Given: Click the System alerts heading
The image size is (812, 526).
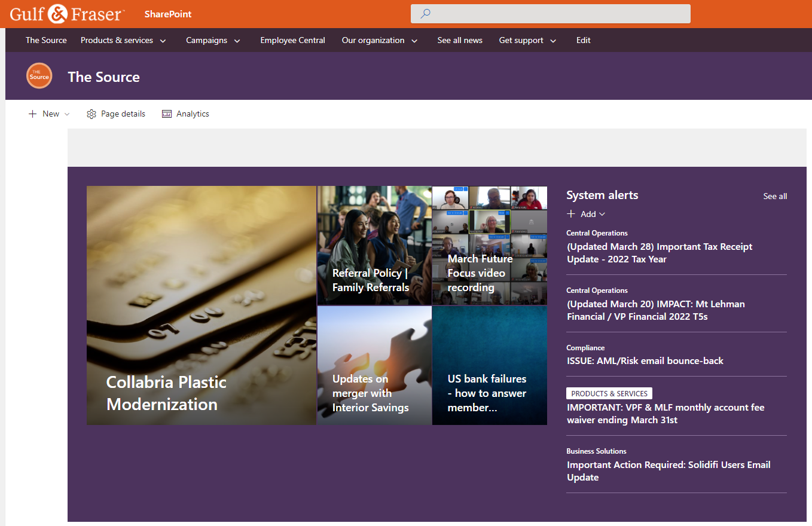Looking at the screenshot, I should [602, 195].
